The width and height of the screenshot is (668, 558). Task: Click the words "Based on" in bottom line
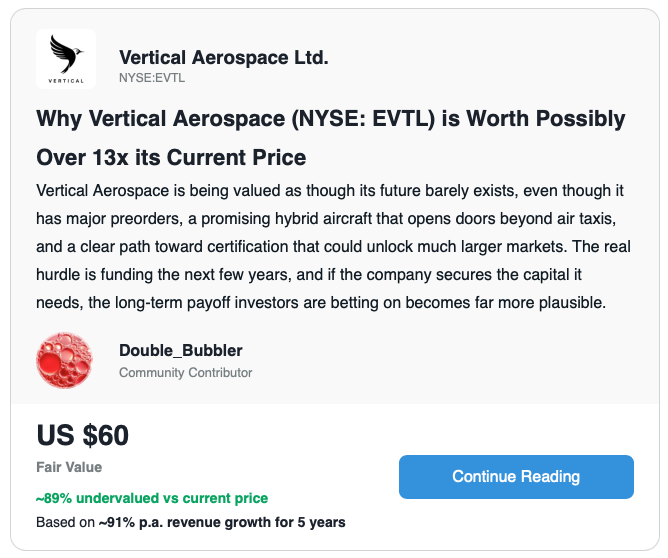[65, 522]
